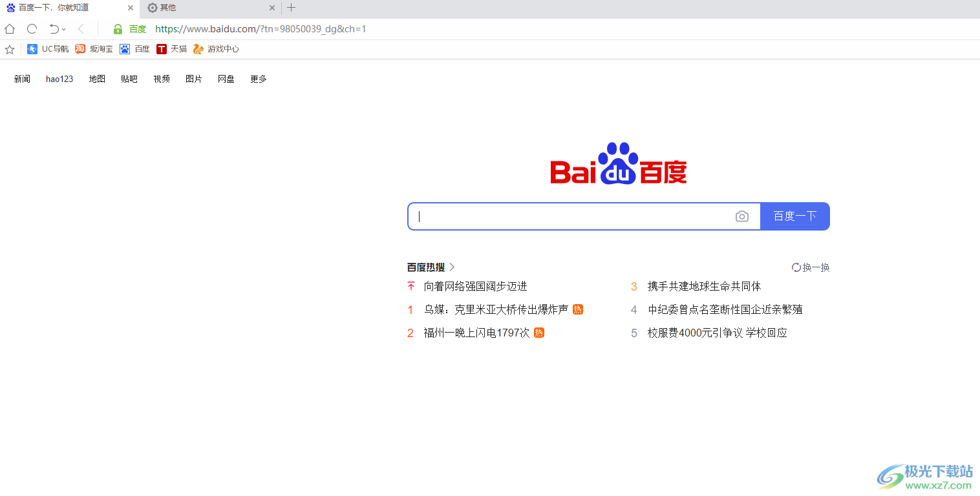
Task: Open 中纪委曾点名垄断性国企近亲繁殖 hot search
Action: click(x=725, y=309)
